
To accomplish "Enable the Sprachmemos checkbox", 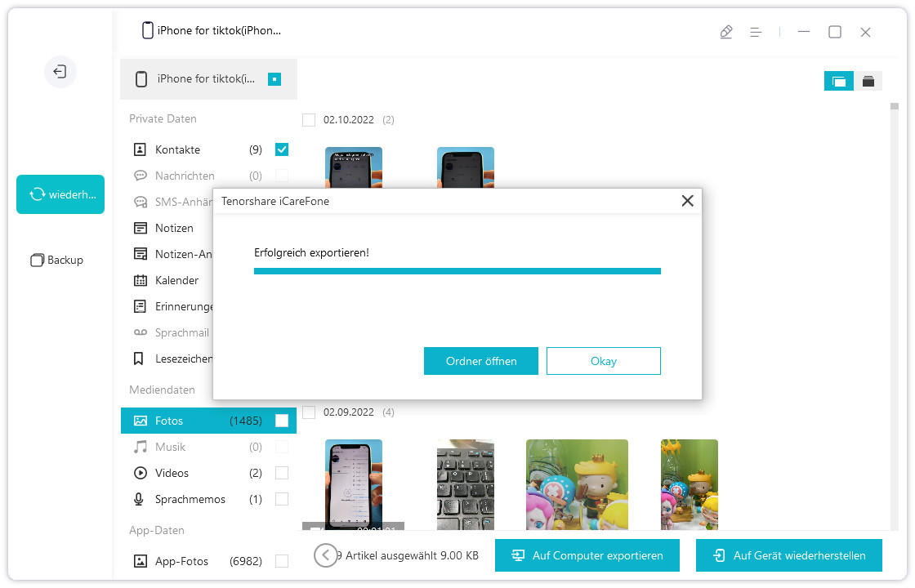I will 282,499.
